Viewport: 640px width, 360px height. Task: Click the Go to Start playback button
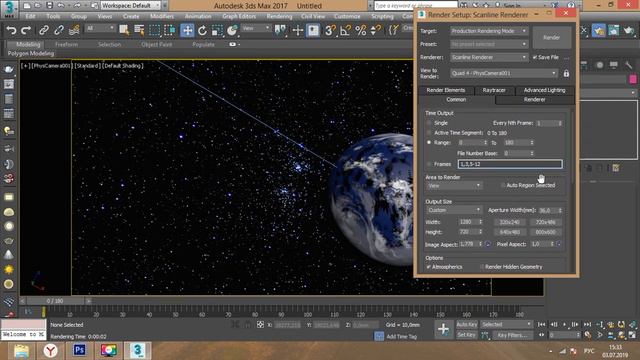tap(542, 324)
